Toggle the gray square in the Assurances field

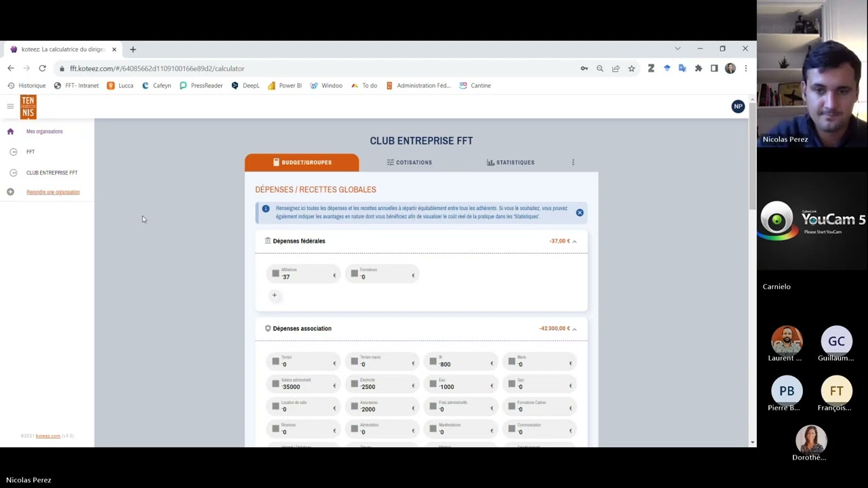[354, 406]
